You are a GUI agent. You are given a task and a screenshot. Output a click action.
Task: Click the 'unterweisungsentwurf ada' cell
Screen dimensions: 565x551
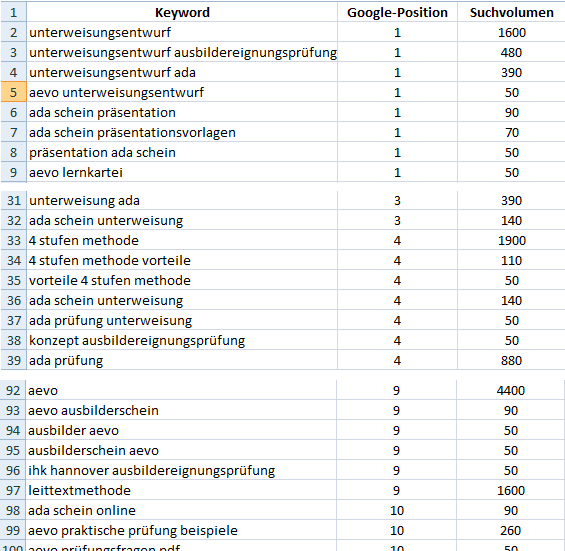pos(182,73)
